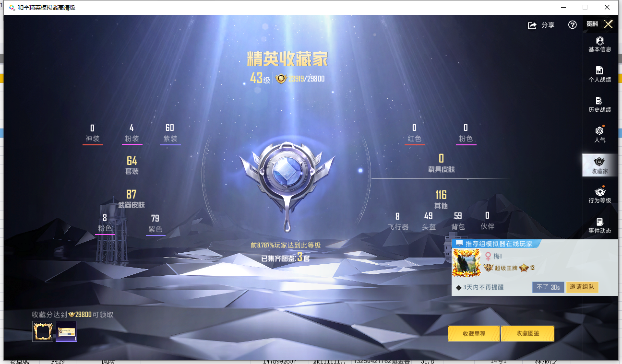Screen dimensions: 622x364
Task: Click the 分享 share icon
Action: pyautogui.click(x=540, y=25)
